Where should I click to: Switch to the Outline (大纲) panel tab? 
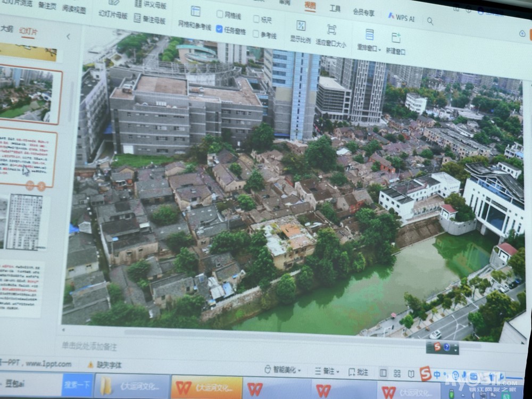[7, 29]
